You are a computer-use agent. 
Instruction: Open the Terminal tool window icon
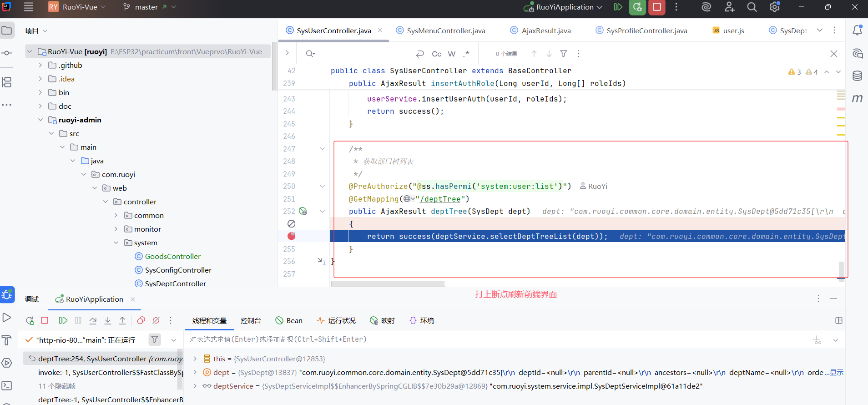7,385
